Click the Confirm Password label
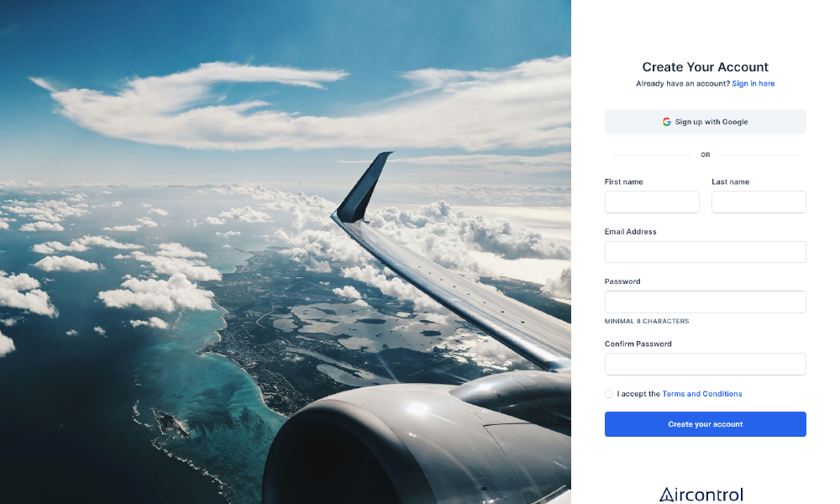This screenshot has width=840, height=504. (638, 344)
